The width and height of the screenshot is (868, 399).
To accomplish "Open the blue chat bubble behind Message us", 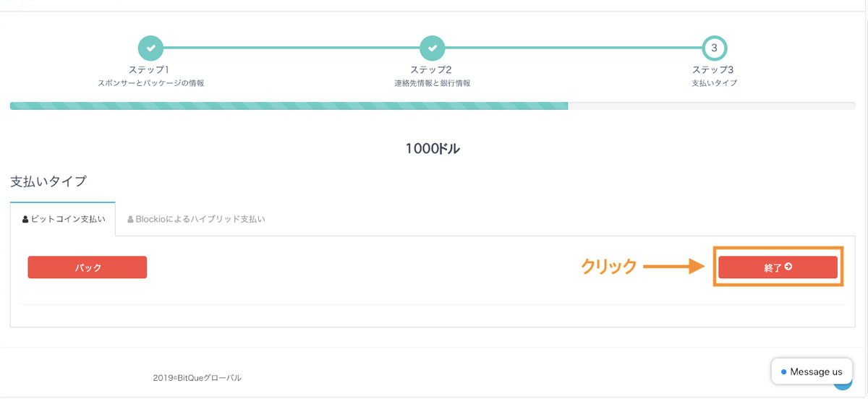I will [844, 382].
